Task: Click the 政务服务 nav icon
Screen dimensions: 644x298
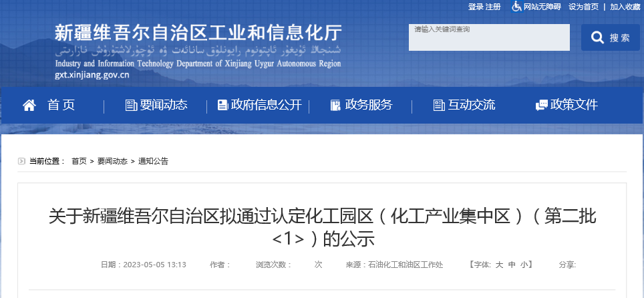Action: (336, 106)
